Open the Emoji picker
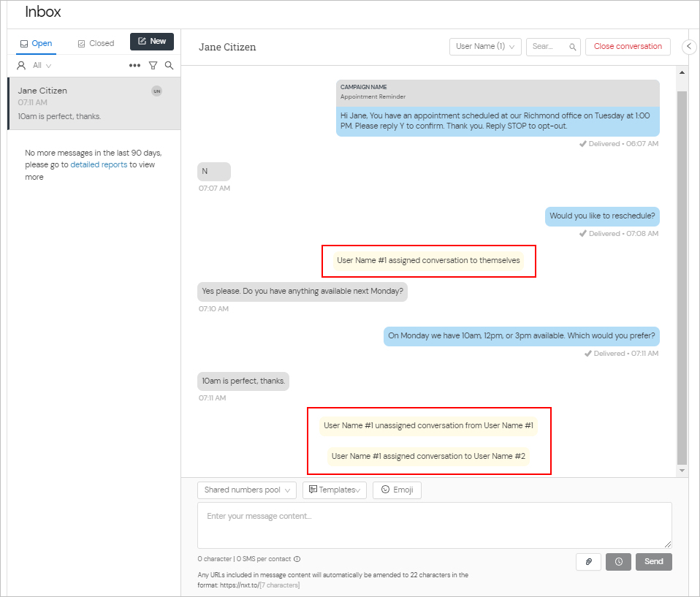Viewport: 700px width, 597px height. coord(397,490)
